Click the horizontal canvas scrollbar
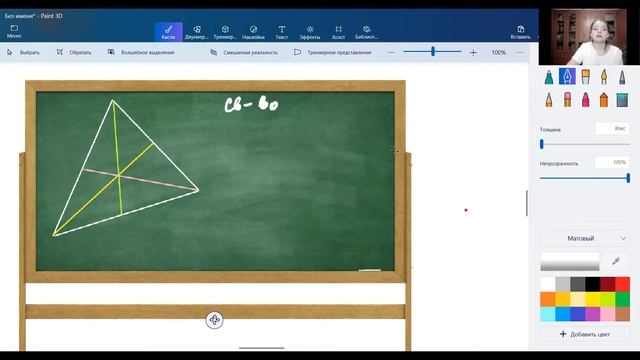Screen dimensions: 640x360 point(262,348)
